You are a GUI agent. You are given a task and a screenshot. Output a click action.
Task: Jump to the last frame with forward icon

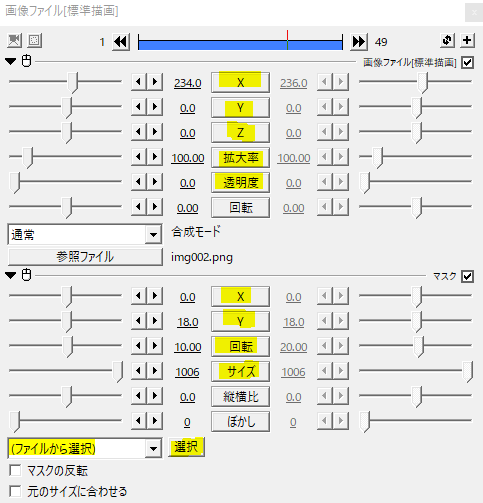(359, 42)
